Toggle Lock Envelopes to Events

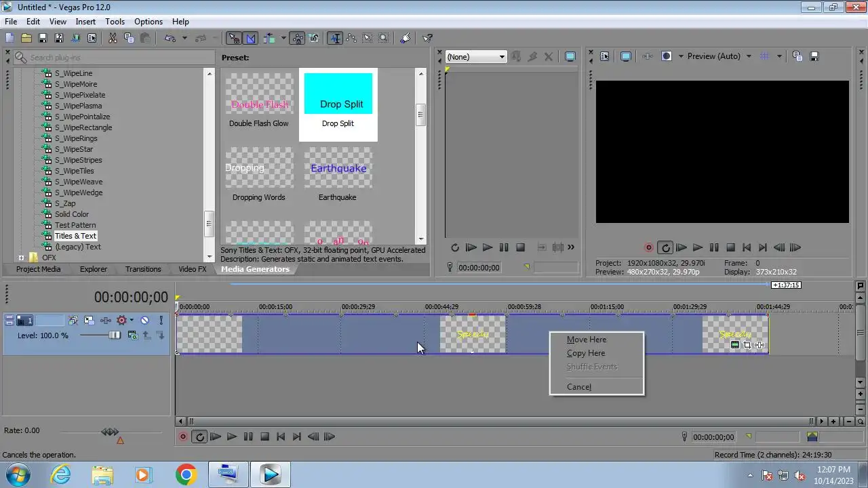point(297,39)
